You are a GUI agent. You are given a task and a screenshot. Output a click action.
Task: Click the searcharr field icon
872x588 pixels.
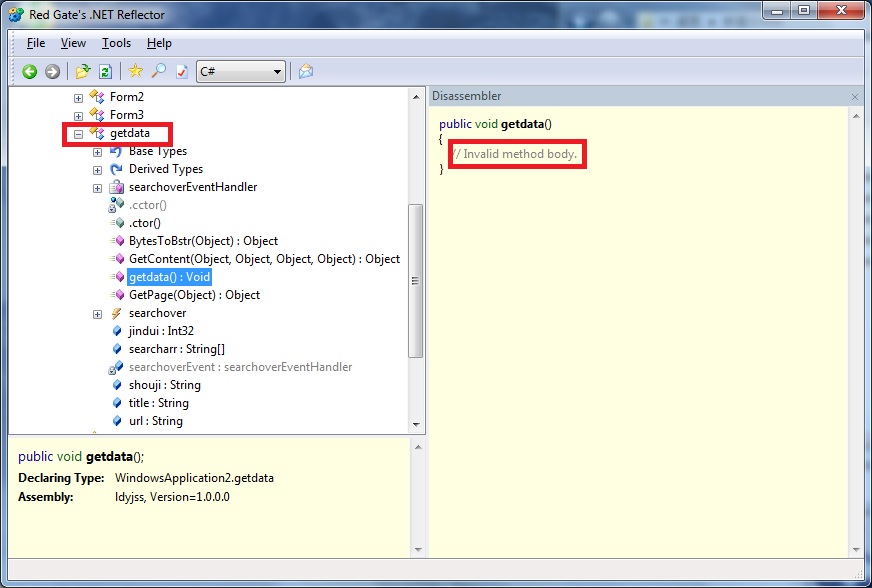point(117,349)
